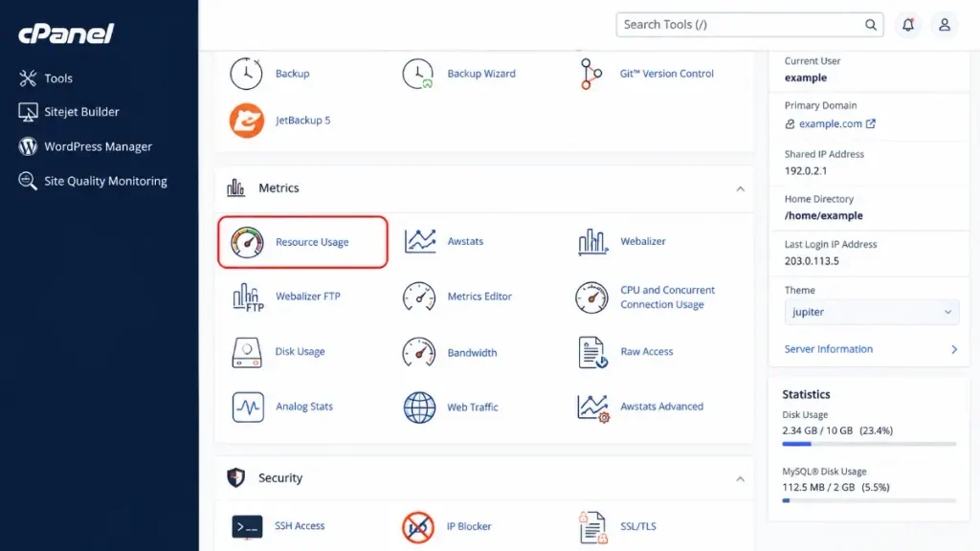Go to Tools in the sidebar
980x551 pixels.
[46, 78]
